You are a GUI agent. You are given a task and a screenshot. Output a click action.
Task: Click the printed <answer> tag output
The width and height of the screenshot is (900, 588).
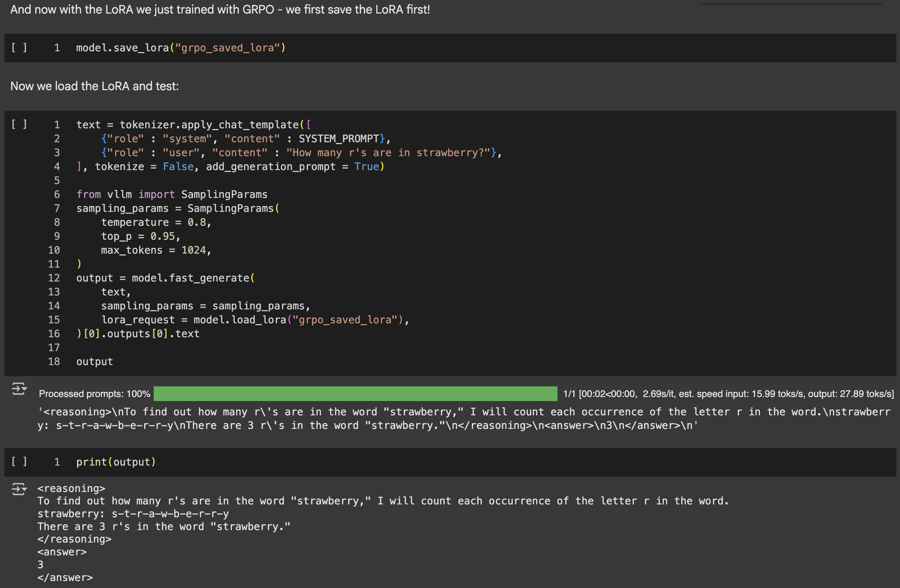click(x=62, y=552)
